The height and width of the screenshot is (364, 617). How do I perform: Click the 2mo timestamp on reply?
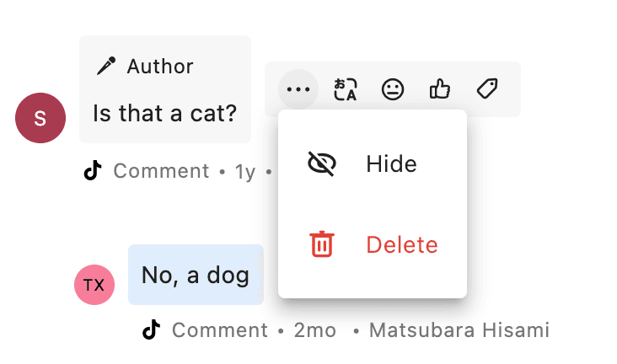point(314,330)
